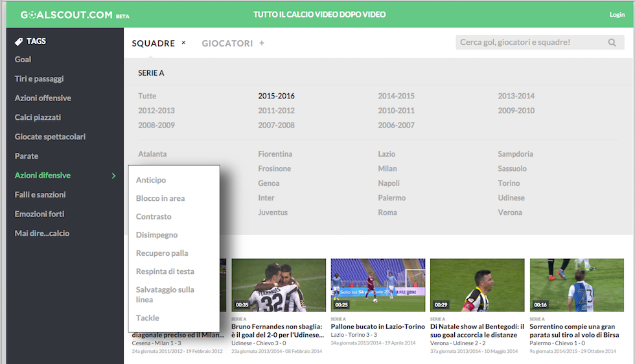635x364 pixels.
Task: Click the Login link
Action: 617,15
